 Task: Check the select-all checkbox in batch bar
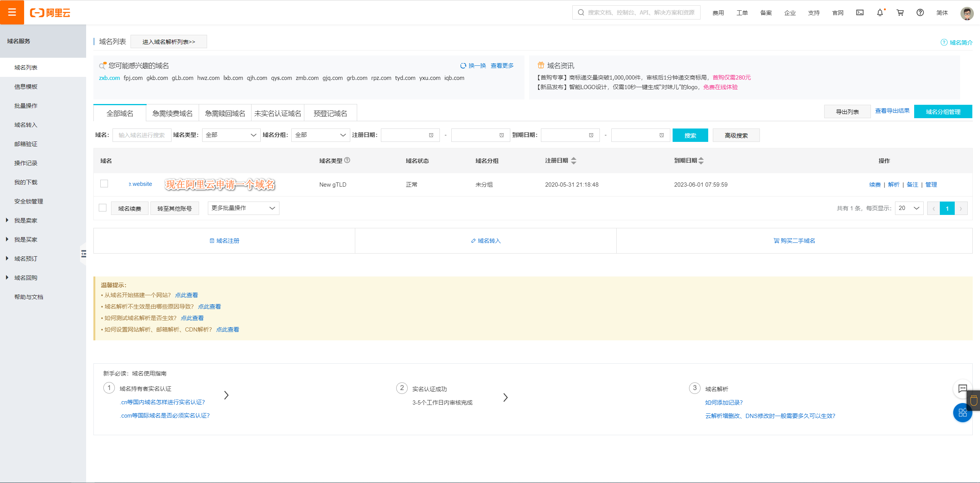coord(102,208)
